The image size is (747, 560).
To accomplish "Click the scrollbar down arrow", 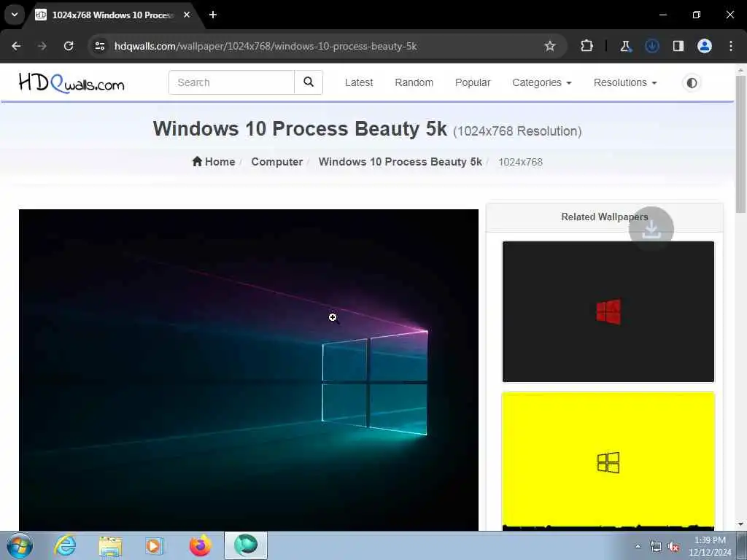I will pos(740,525).
